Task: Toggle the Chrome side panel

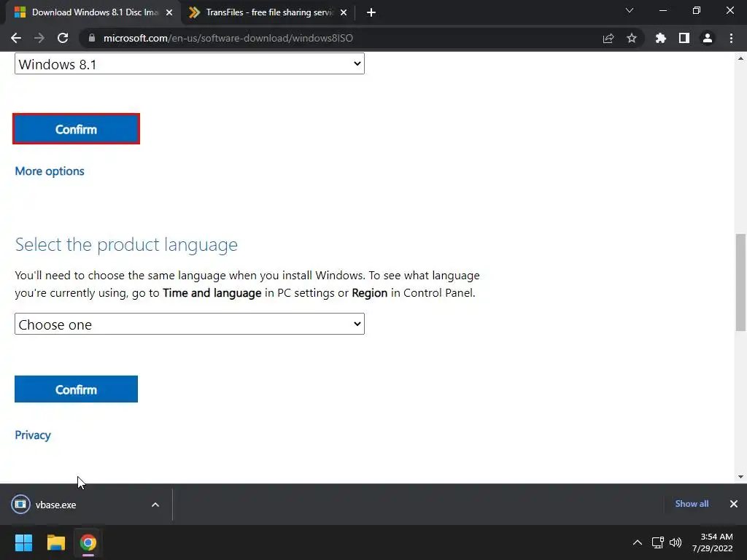Action: [x=684, y=38]
